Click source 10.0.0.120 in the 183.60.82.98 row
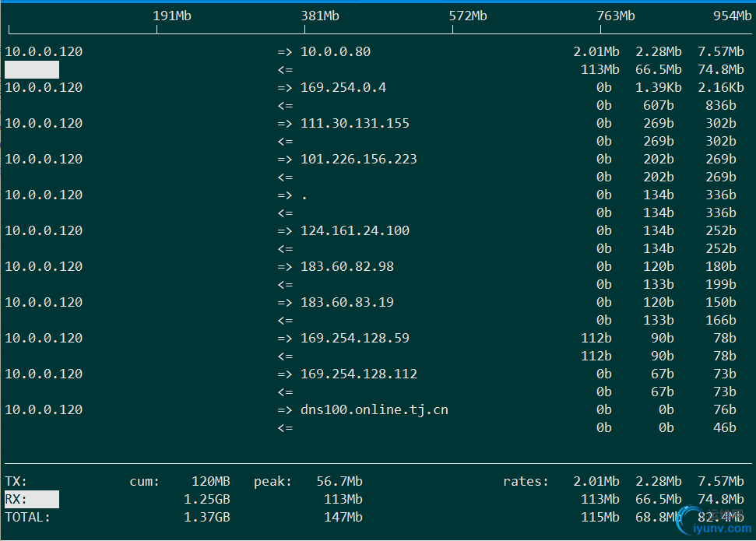The image size is (756, 541). pyautogui.click(x=44, y=266)
